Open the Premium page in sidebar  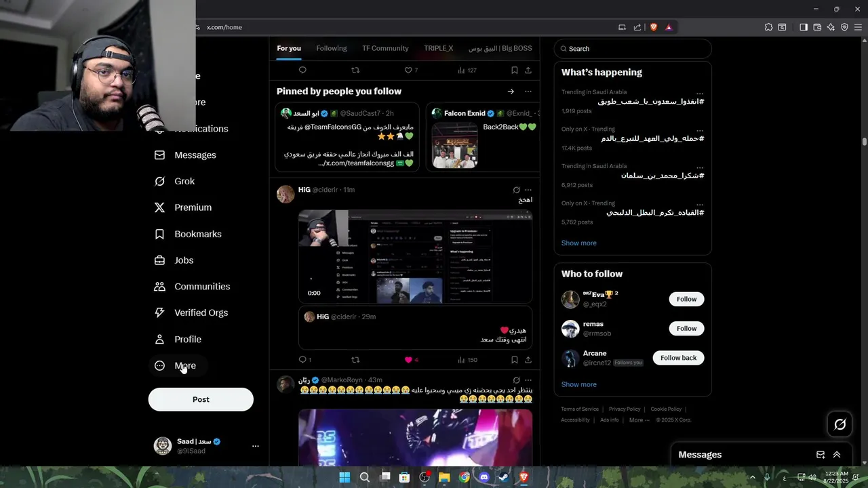pos(183,208)
